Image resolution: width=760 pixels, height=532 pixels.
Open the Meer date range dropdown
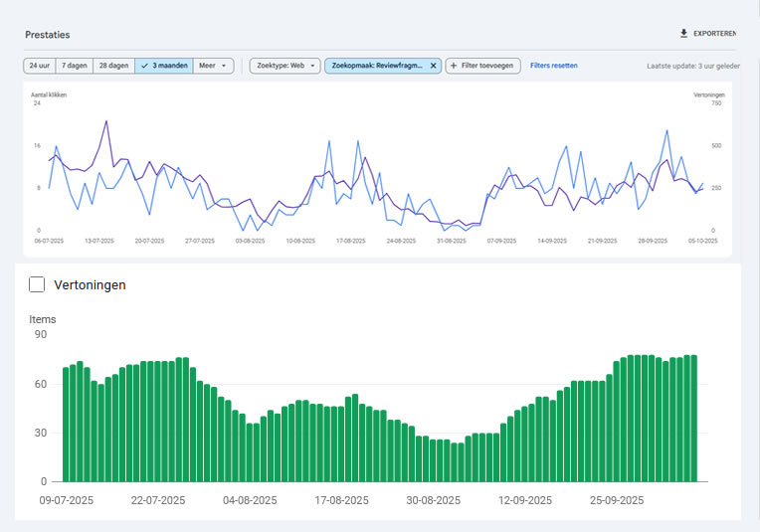click(x=214, y=66)
